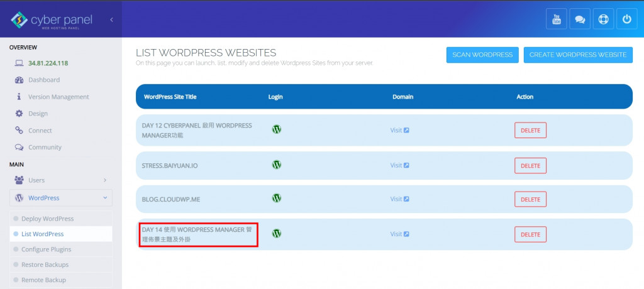Click WordPress login icon for DAY 14 site

pyautogui.click(x=277, y=234)
